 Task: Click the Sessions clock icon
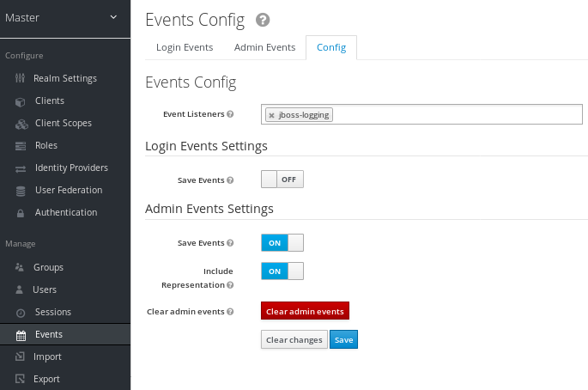[x=21, y=313]
